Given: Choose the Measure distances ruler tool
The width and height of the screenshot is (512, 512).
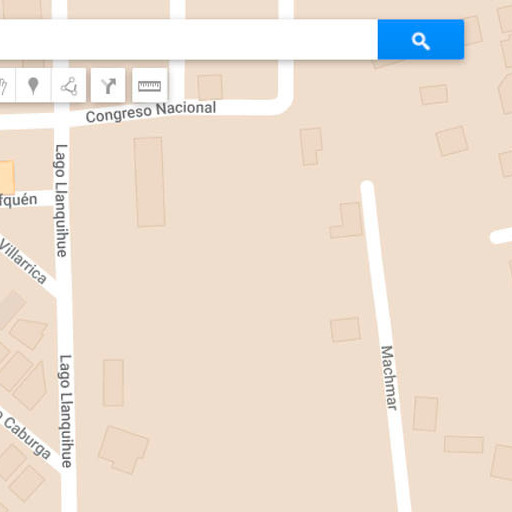Looking at the screenshot, I should (150, 85).
